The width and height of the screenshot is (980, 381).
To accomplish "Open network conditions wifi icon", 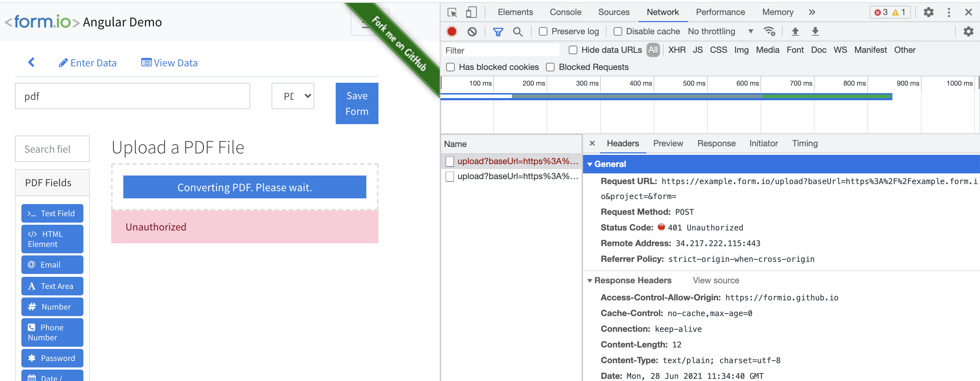I will click(x=770, y=31).
